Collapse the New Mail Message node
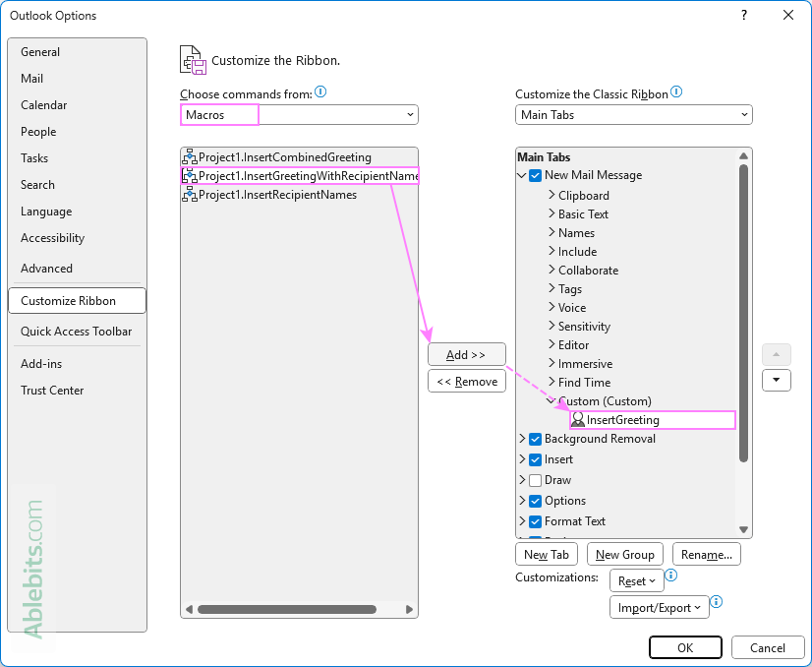Viewport: 812px width, 667px height. pos(522,176)
